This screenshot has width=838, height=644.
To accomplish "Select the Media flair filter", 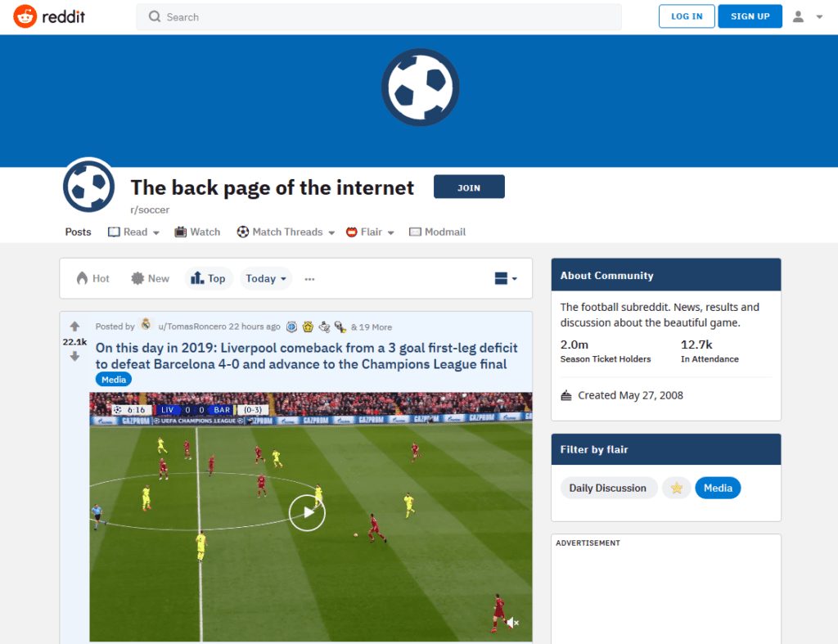I will point(717,488).
